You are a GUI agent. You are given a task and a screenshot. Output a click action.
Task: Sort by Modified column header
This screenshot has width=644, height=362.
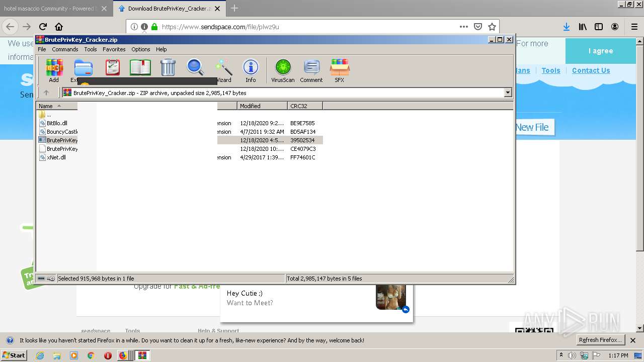click(263, 106)
